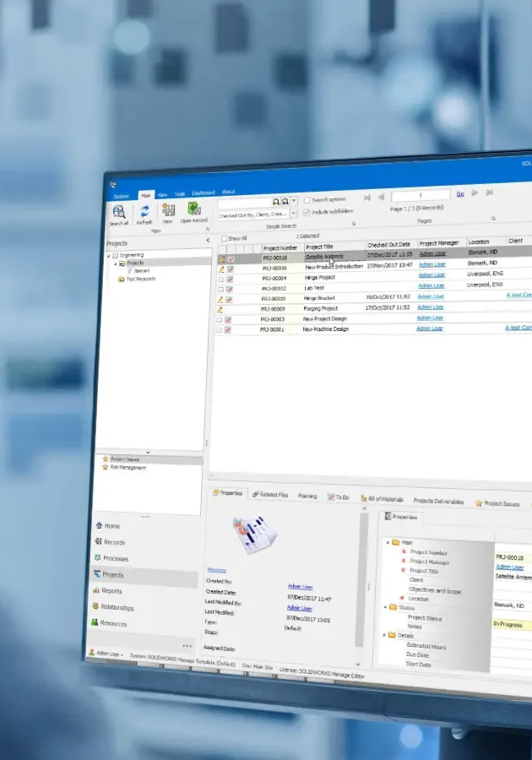Screen dimensions: 532x760
Task: Collapse the Details properties group
Action: pos(384,635)
